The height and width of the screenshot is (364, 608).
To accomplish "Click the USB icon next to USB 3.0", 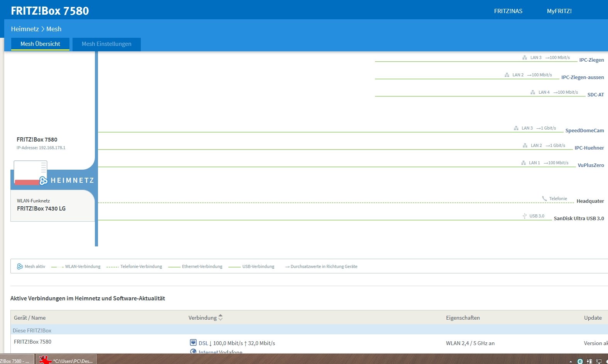I will [524, 216].
